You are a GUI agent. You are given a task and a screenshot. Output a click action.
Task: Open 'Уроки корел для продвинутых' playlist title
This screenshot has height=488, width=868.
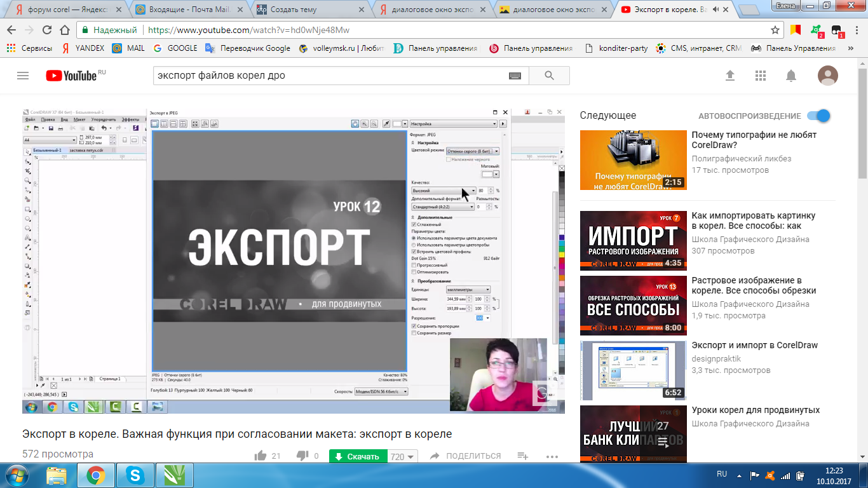click(756, 410)
